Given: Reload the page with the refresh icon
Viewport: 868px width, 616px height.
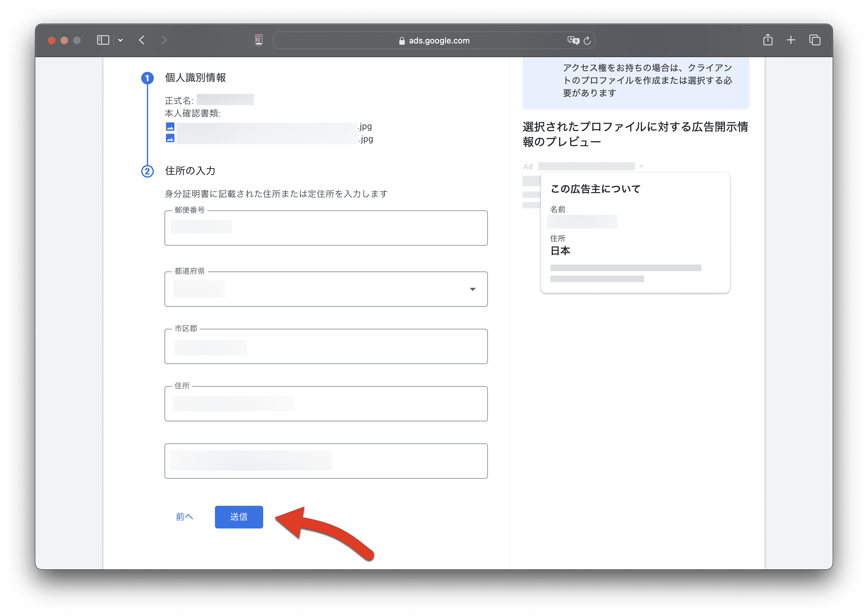Looking at the screenshot, I should (x=587, y=40).
